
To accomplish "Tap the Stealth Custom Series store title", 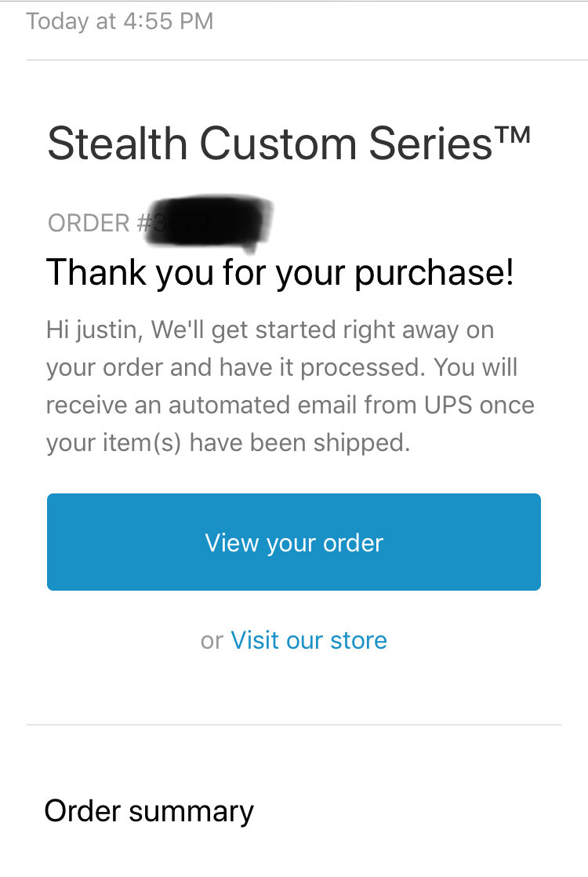I will pyautogui.click(x=289, y=144).
